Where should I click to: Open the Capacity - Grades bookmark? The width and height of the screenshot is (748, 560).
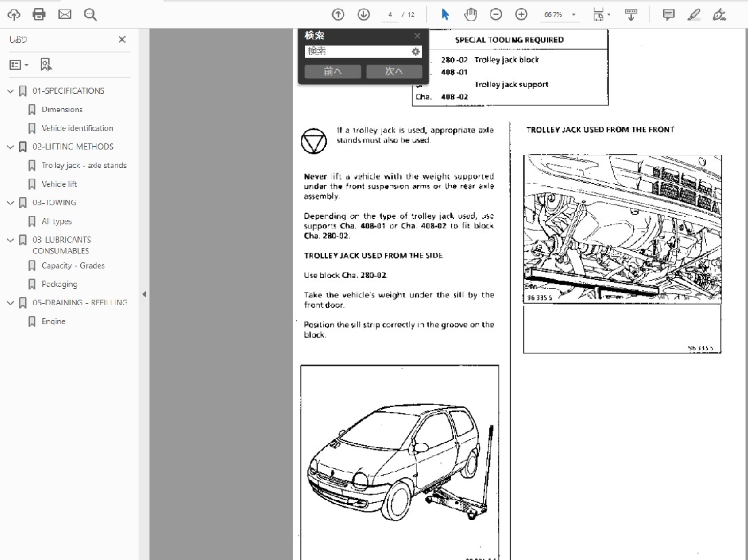[x=73, y=266]
